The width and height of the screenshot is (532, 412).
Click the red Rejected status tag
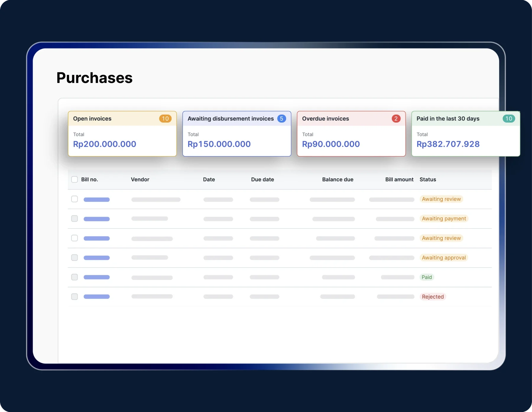pyautogui.click(x=433, y=297)
